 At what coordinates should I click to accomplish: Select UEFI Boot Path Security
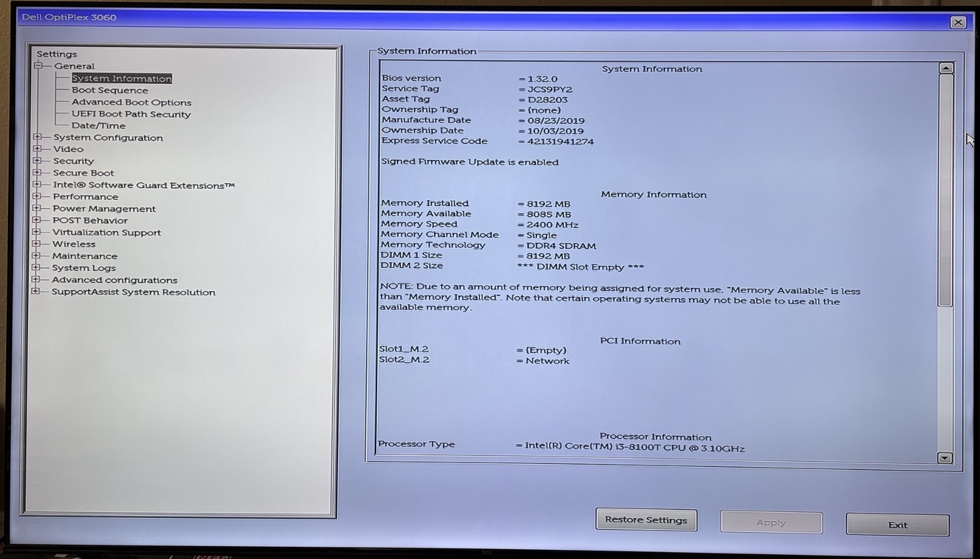[131, 114]
